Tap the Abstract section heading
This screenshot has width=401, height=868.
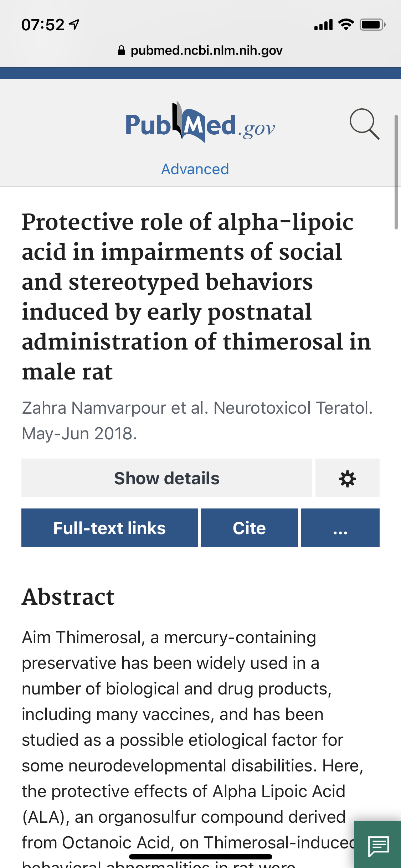coord(68,597)
